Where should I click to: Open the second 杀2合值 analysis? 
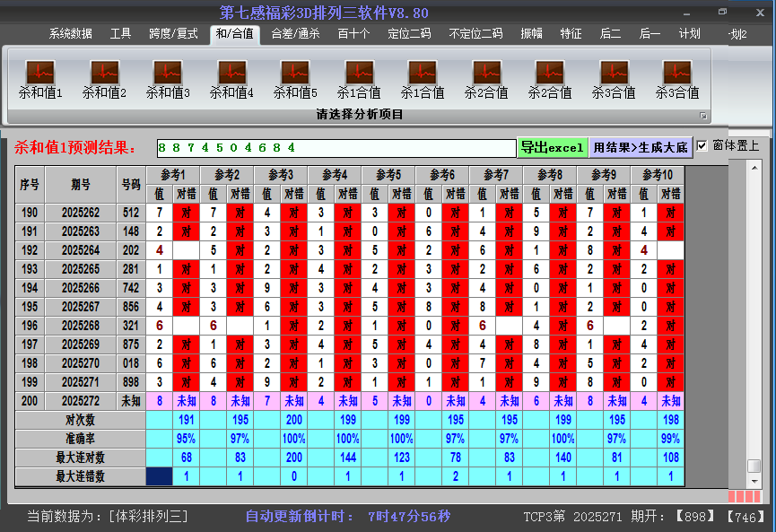click(x=550, y=79)
